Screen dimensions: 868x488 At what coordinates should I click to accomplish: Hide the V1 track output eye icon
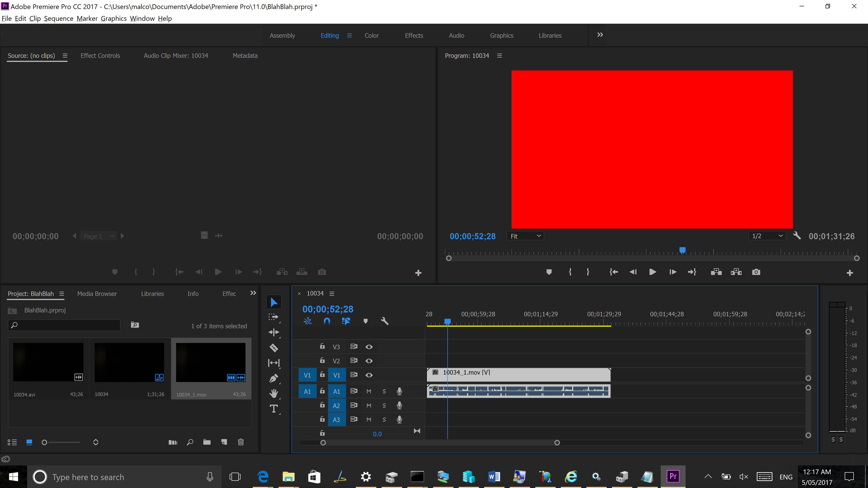click(x=369, y=375)
